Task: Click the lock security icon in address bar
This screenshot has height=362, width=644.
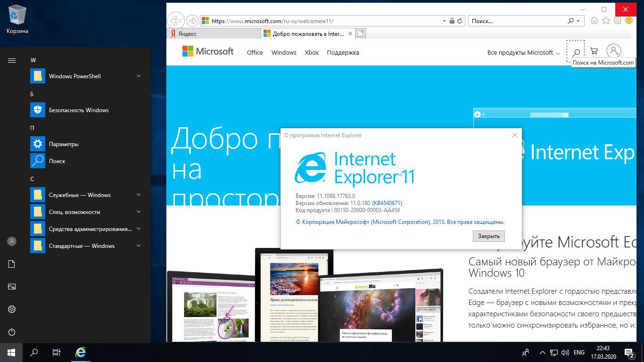Action: 452,21
